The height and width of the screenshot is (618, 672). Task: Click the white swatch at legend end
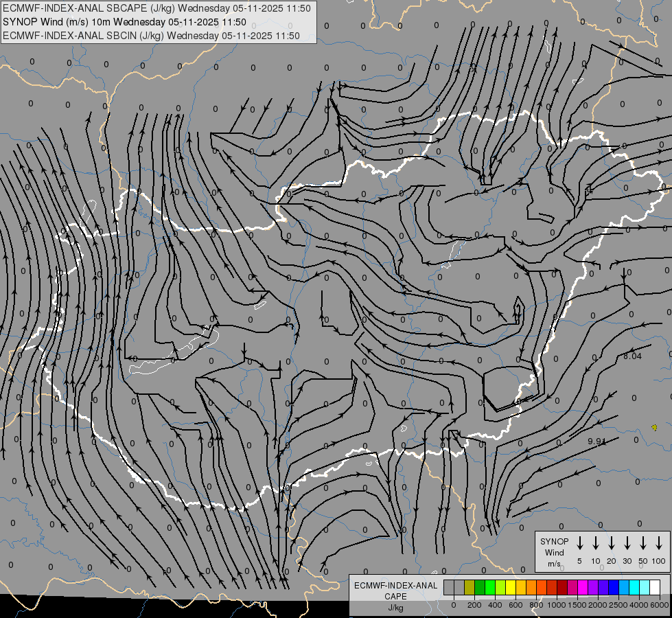(x=655, y=587)
